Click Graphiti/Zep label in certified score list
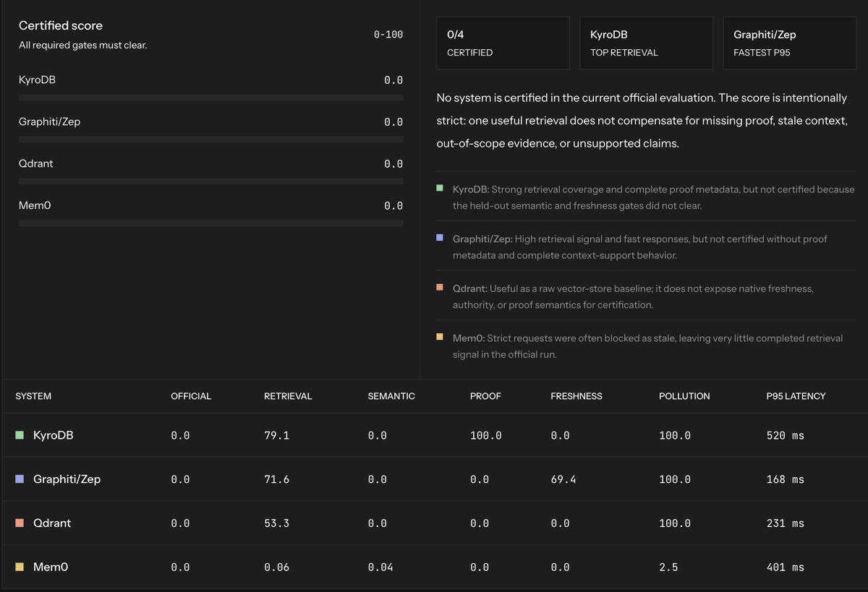 pos(49,121)
